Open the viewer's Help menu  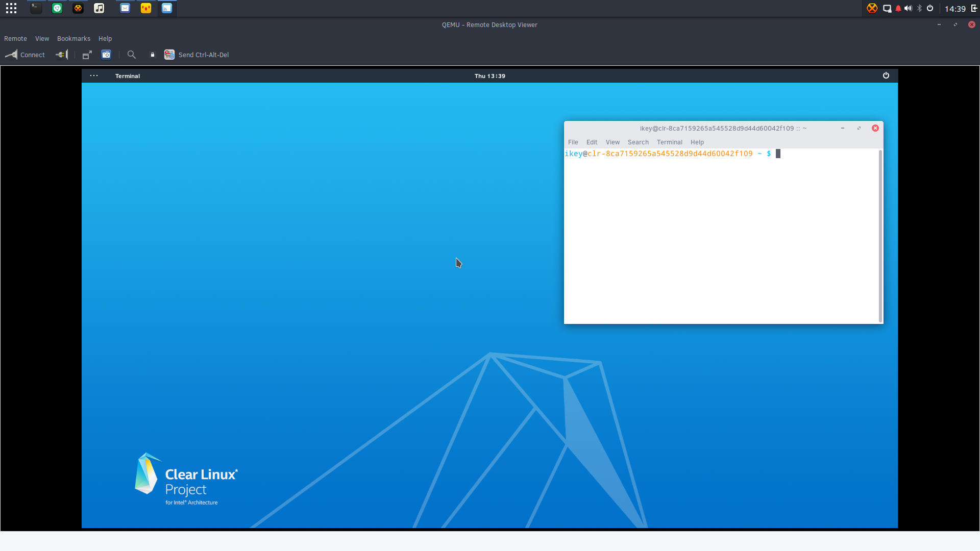click(x=105, y=39)
